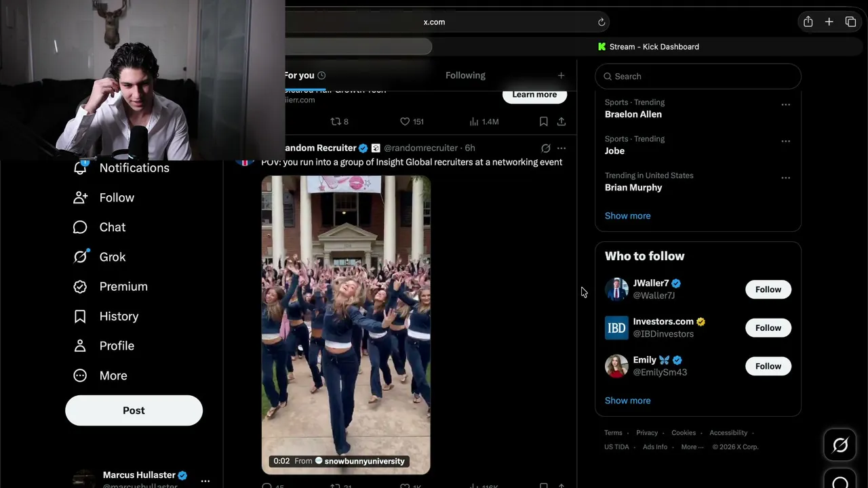
Task: Open Profile from the sidebar
Action: (x=103, y=346)
